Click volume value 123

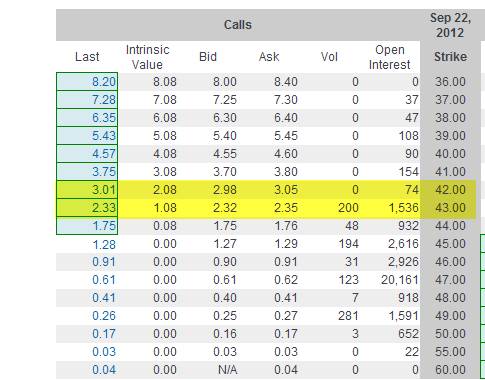[348, 280]
